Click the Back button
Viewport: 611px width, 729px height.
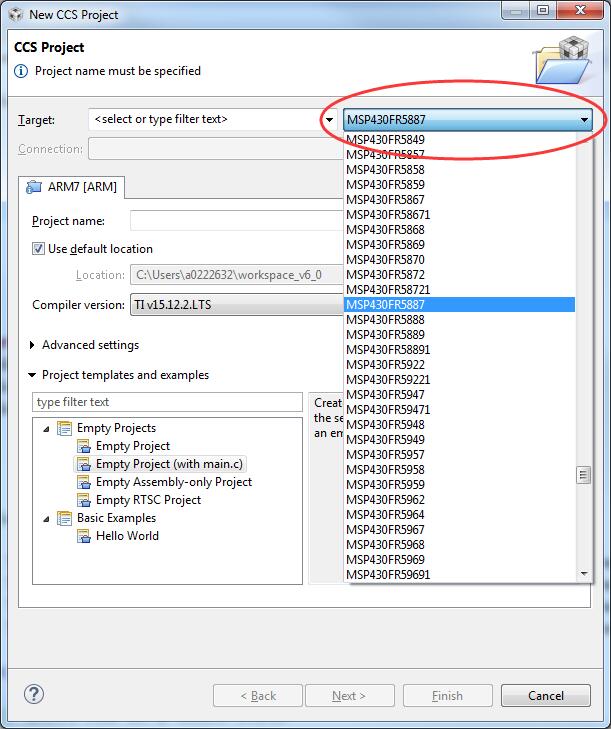point(258,696)
